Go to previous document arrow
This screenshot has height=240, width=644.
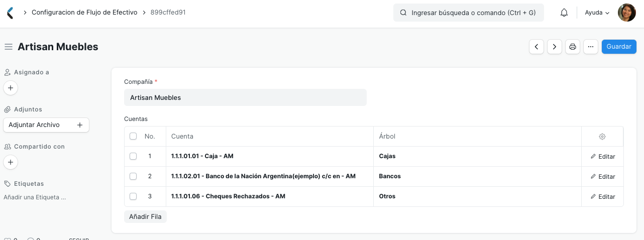click(x=536, y=47)
